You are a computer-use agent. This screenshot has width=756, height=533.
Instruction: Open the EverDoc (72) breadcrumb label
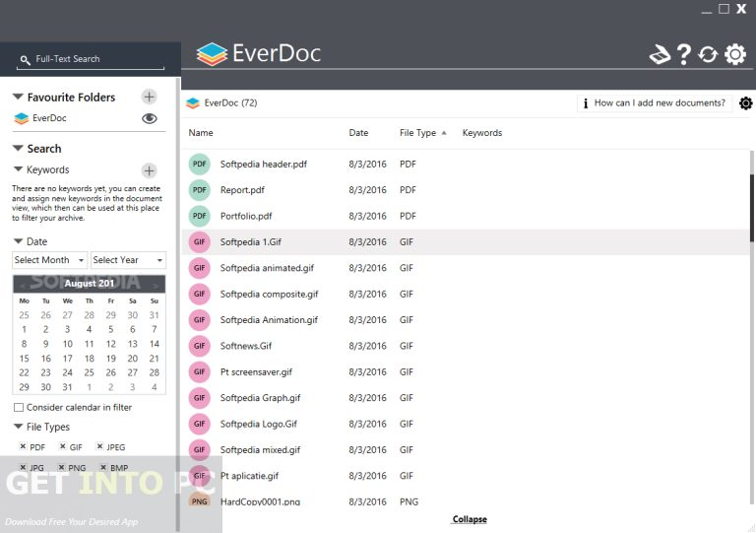[230, 102]
